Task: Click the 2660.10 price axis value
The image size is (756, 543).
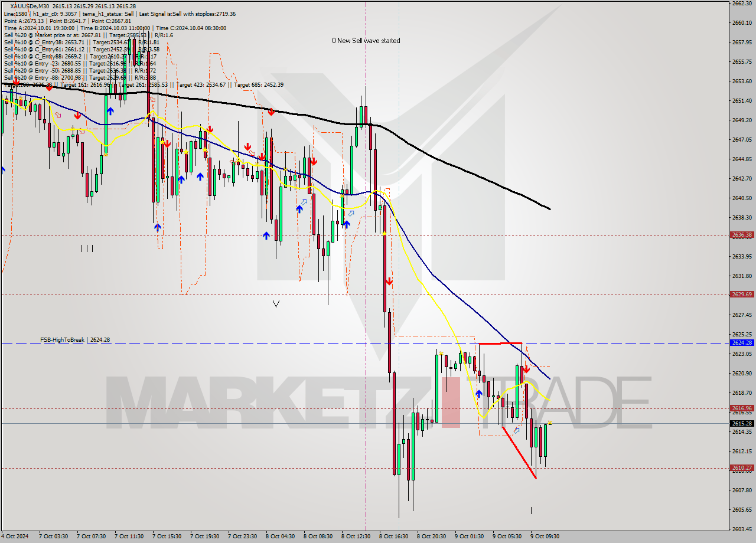Action: 742,22
